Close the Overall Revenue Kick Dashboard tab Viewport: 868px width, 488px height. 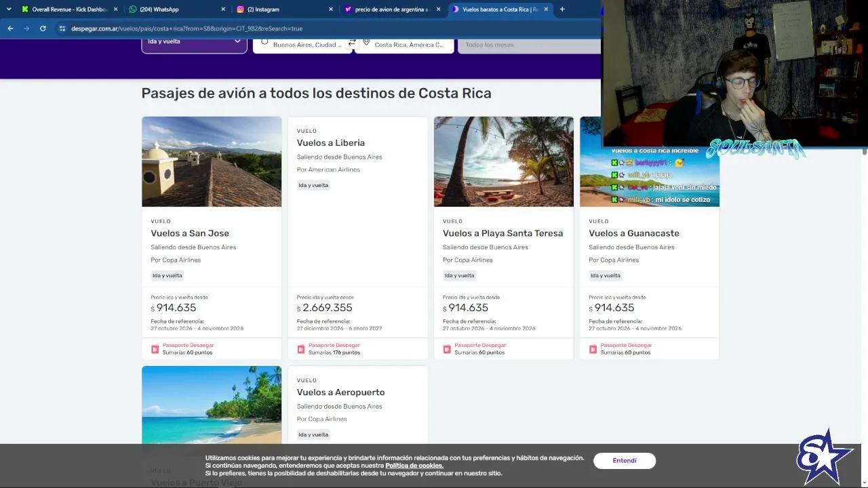115,9
